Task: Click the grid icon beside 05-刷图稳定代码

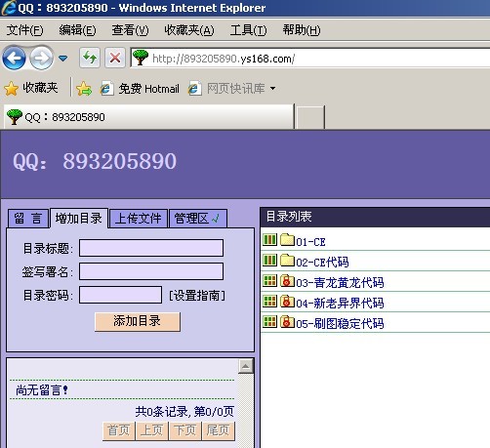Action: (x=269, y=322)
